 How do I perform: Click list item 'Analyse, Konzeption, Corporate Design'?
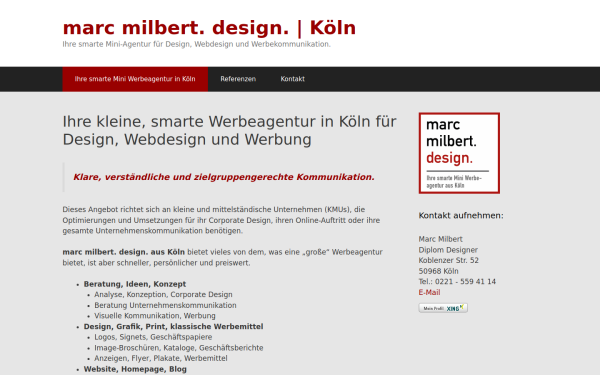(163, 295)
